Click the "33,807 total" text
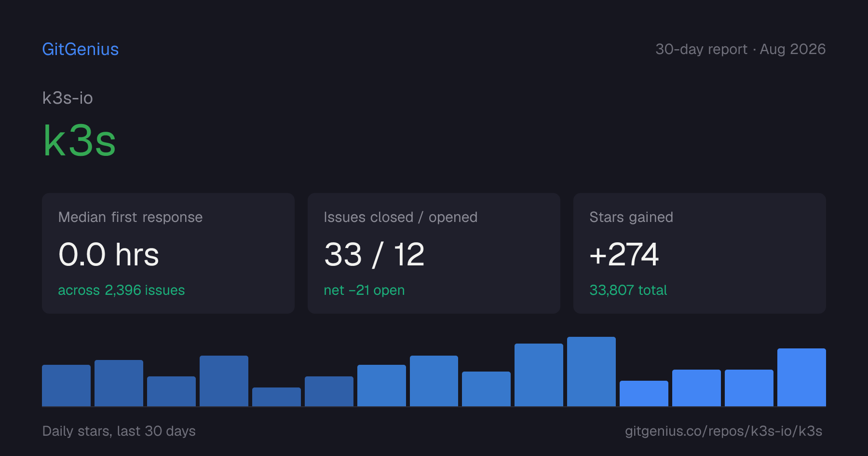Screen dimensions: 868x456 click(628, 290)
